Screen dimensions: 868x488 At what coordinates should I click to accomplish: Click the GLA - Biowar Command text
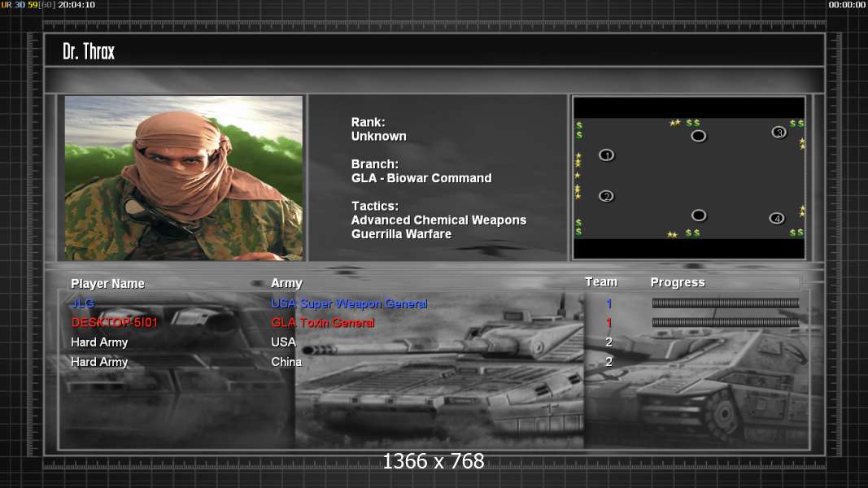pos(421,178)
